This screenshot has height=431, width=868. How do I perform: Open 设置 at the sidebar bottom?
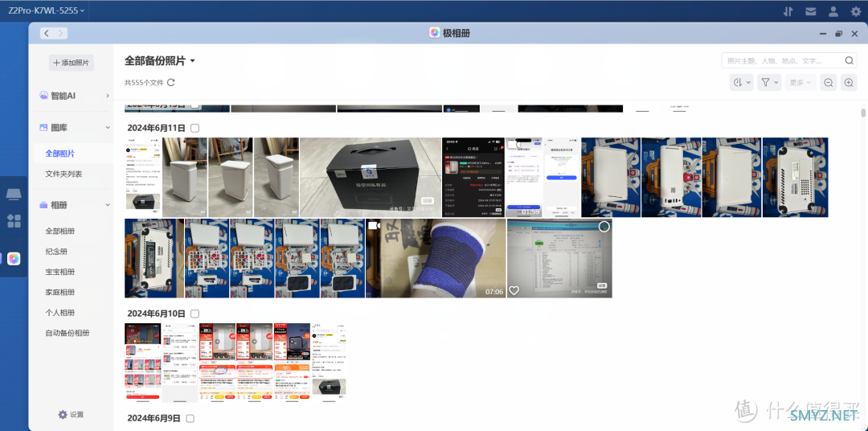click(71, 414)
